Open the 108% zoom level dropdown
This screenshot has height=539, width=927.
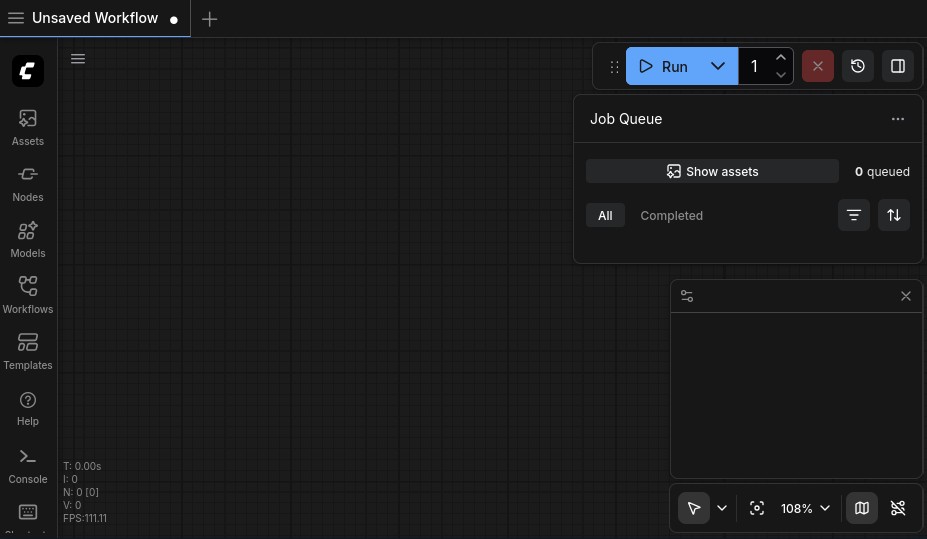coord(805,508)
